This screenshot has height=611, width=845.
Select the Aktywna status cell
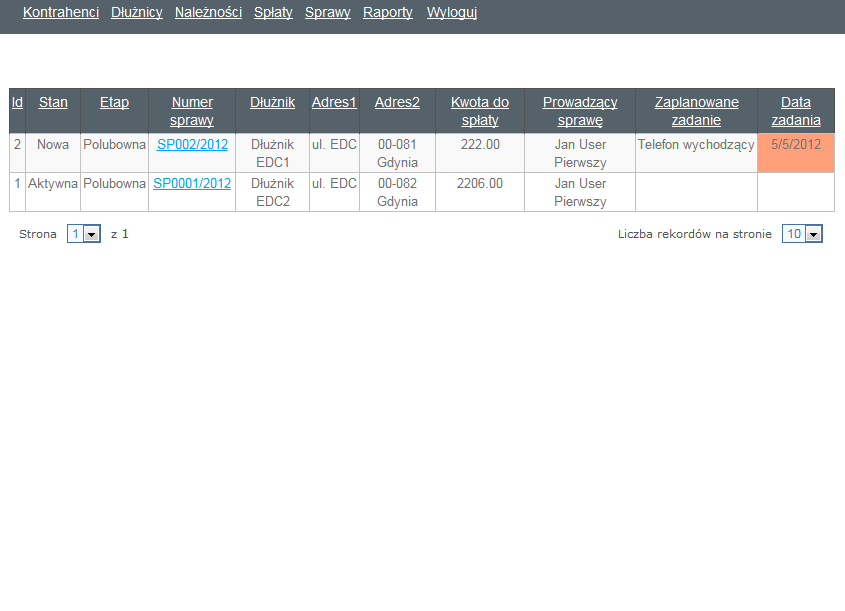(53, 192)
